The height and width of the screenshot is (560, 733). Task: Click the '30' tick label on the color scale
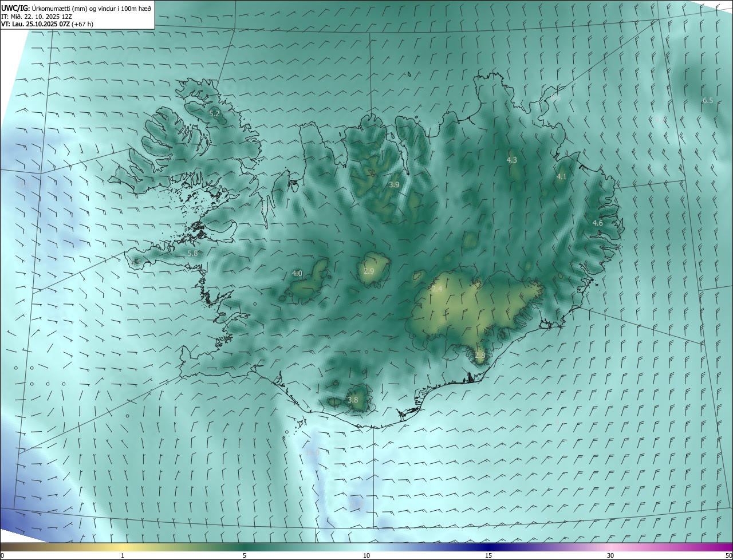pos(610,556)
